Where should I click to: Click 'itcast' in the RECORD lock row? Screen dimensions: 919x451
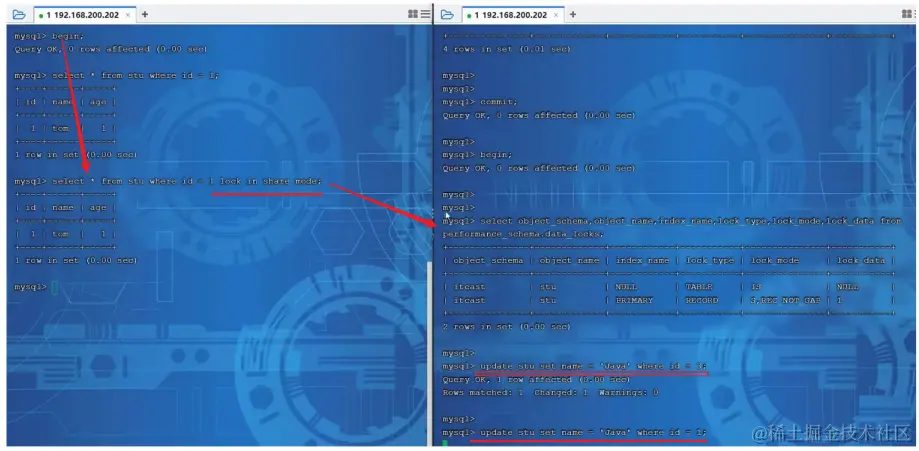click(x=469, y=300)
